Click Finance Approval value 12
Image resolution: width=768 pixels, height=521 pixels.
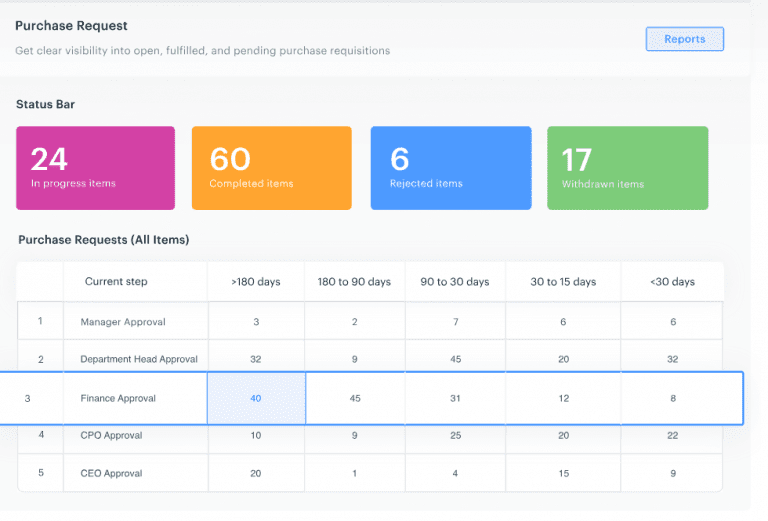tap(564, 398)
